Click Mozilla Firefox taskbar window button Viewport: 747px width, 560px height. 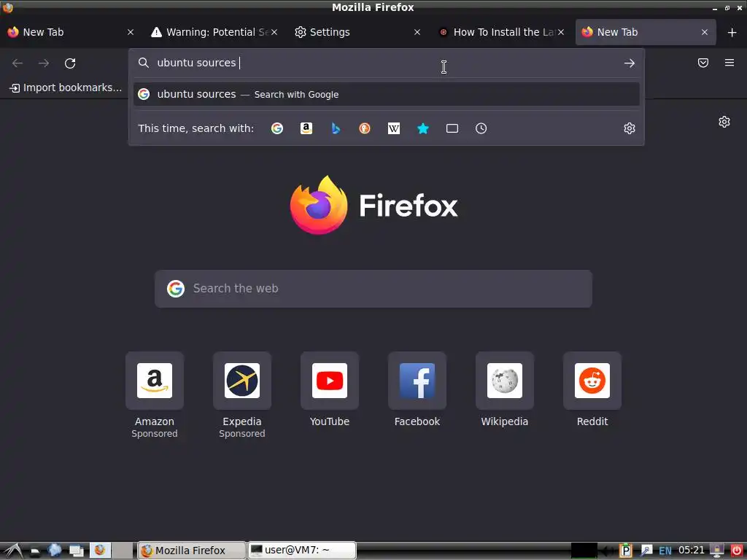[x=192, y=551]
